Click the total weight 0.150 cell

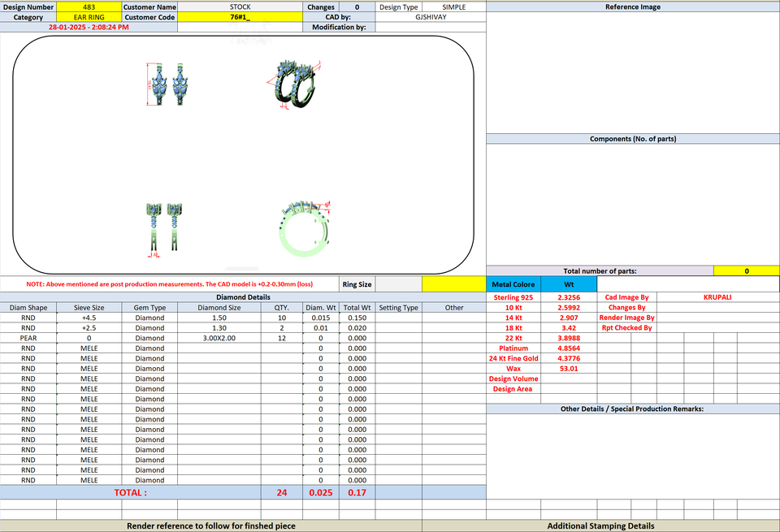click(357, 318)
